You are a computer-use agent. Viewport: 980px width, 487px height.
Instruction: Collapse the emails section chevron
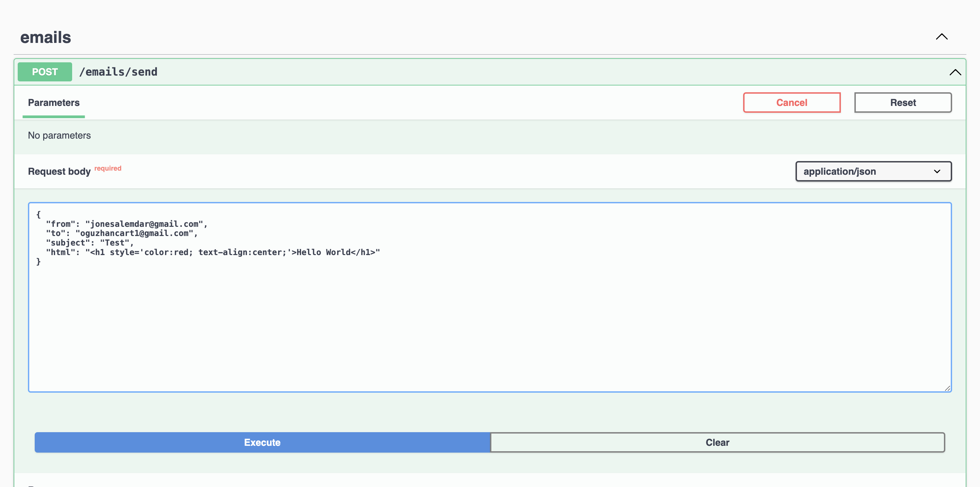[x=941, y=37]
